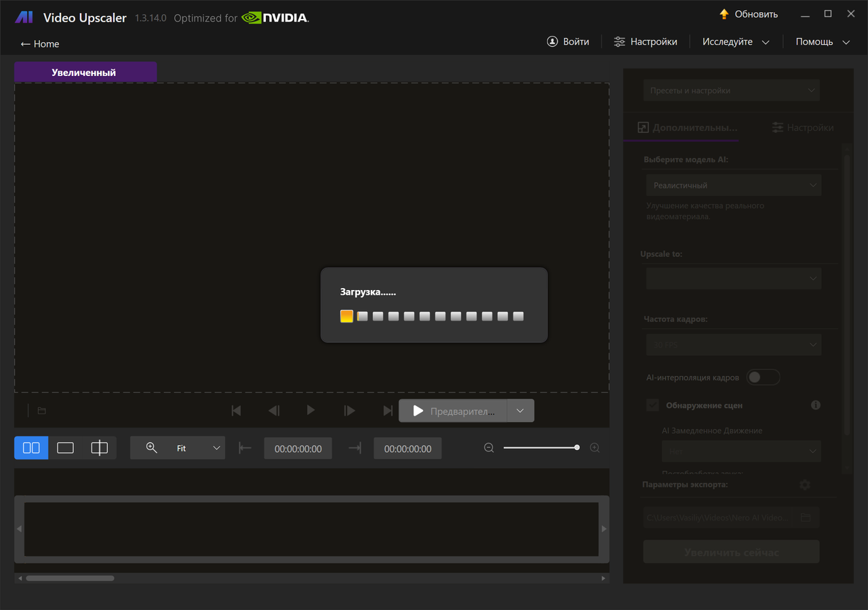Click the Войти account icon
868x610 pixels.
(x=551, y=41)
